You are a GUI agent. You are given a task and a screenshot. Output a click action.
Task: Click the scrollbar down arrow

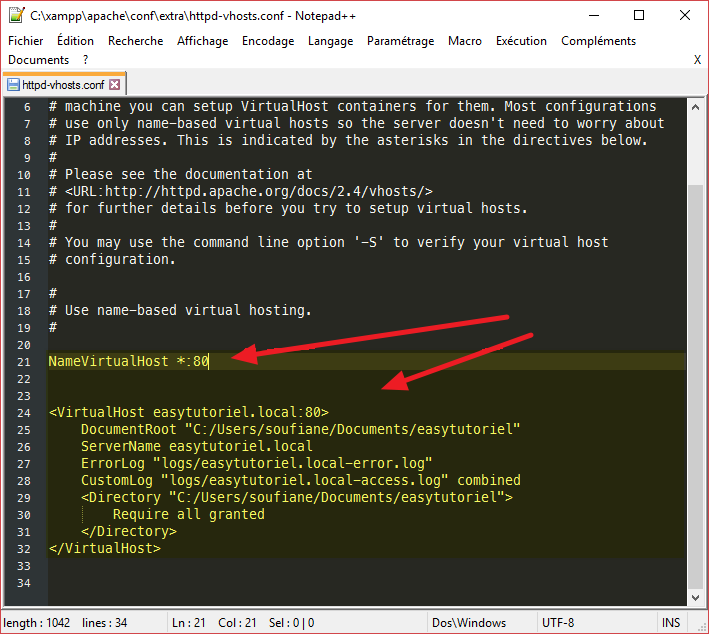(695, 598)
